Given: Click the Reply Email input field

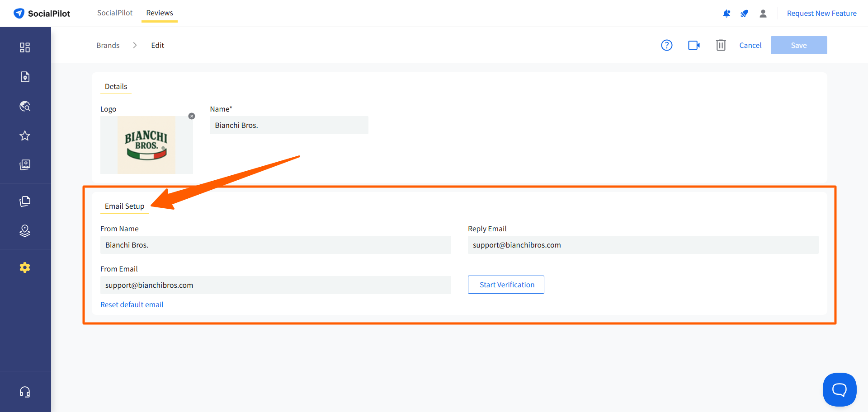Looking at the screenshot, I should click(x=643, y=245).
